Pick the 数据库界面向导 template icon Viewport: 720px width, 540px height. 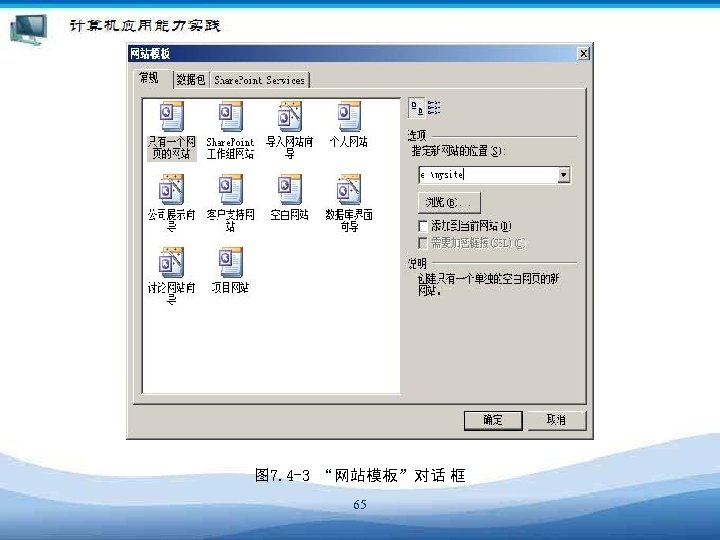coord(349,189)
